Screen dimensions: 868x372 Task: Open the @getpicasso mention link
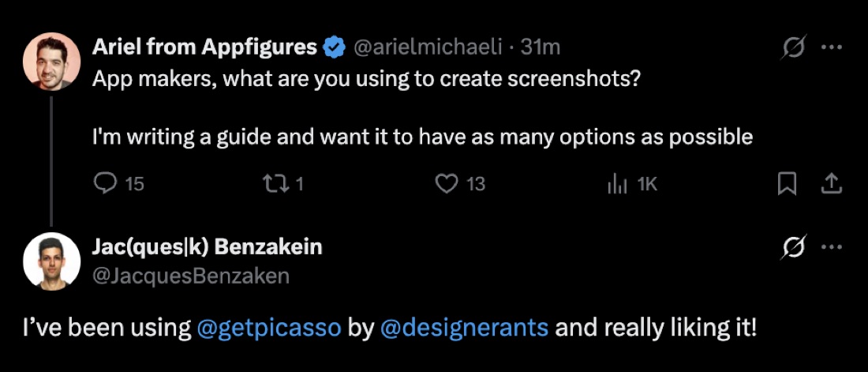pos(269,328)
